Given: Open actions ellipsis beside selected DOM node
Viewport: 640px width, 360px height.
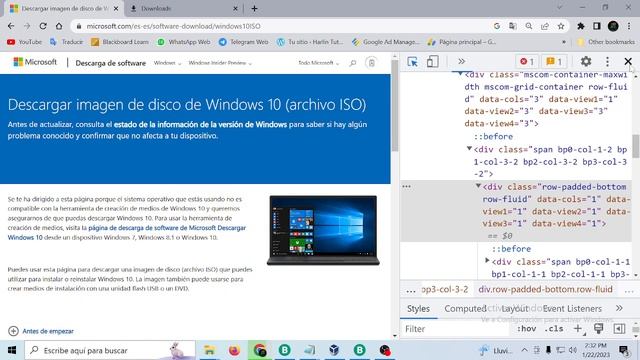Looking at the screenshot, I should 407,186.
